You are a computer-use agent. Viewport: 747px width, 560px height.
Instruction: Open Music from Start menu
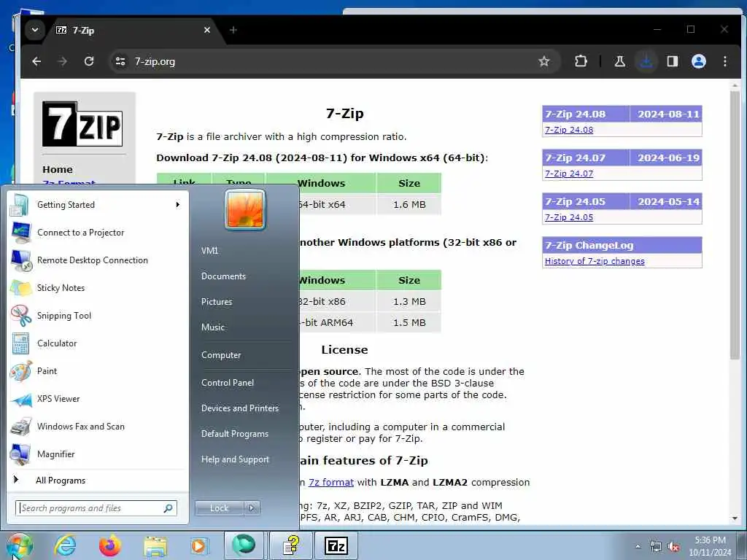point(213,327)
